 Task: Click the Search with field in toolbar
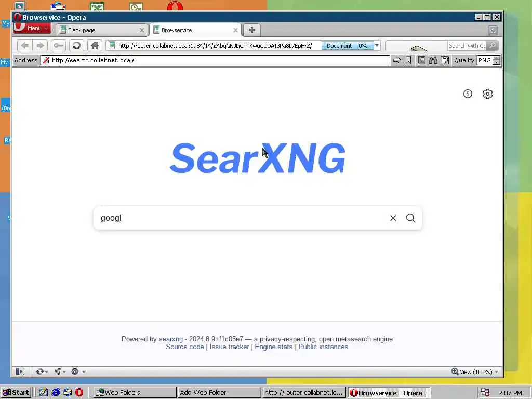tap(467, 46)
